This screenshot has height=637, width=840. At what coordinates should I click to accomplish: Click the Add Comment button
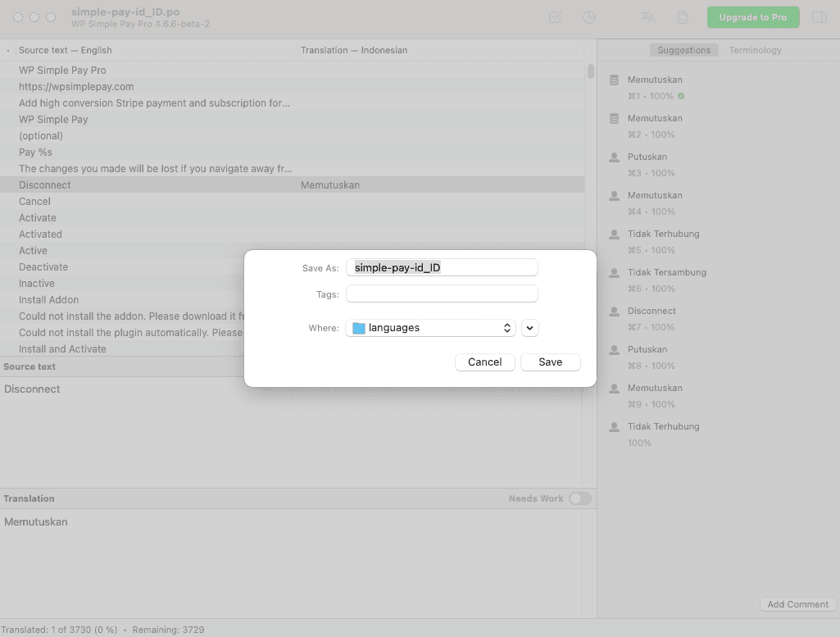coord(797,604)
